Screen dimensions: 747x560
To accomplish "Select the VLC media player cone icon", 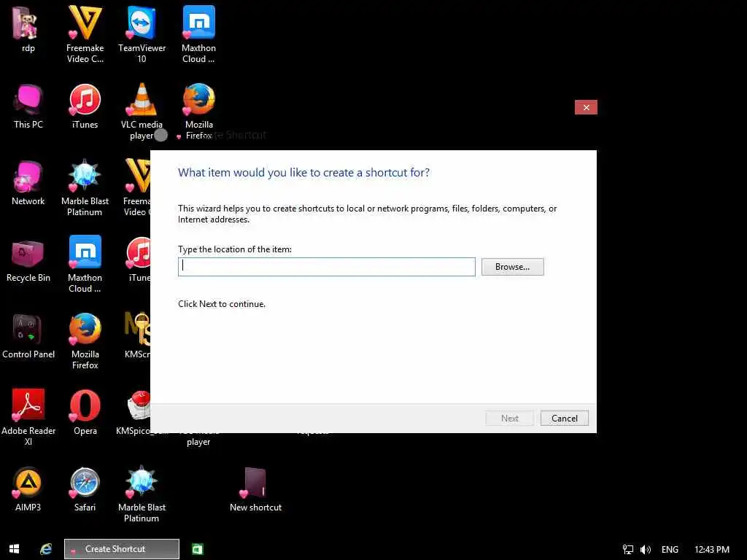I will click(x=142, y=99).
